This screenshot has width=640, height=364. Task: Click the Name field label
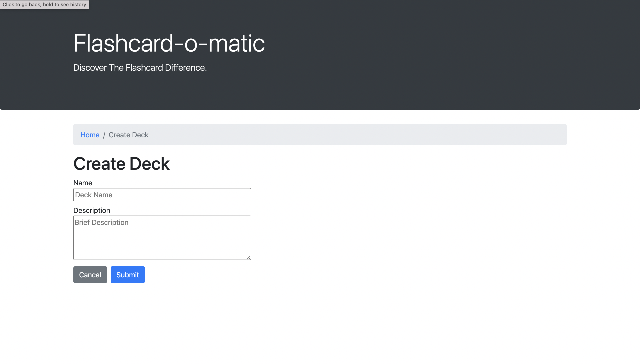click(82, 183)
